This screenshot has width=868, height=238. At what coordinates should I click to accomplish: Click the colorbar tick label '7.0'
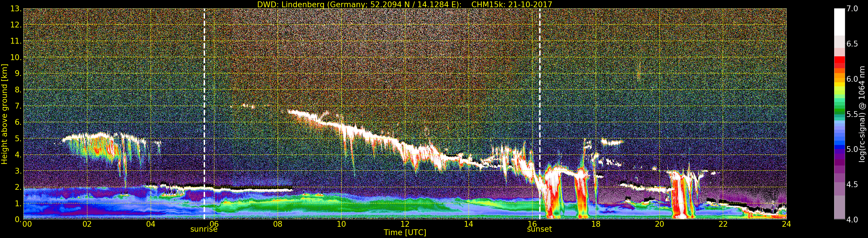coord(852,9)
